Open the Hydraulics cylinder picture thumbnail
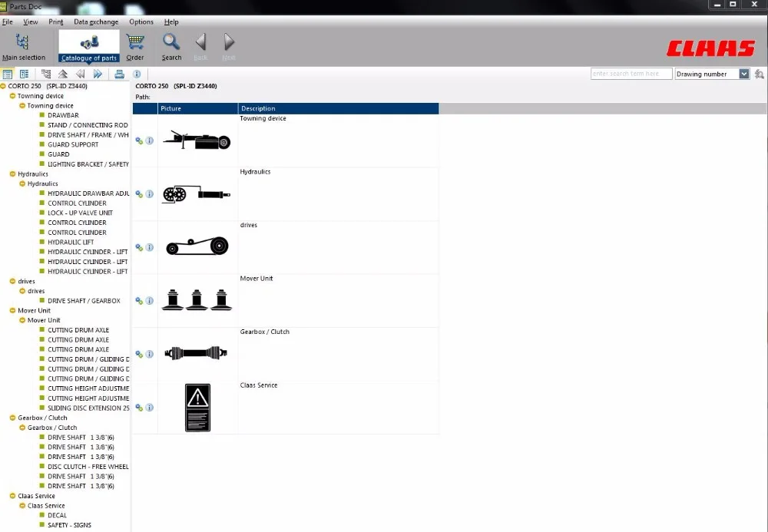Image resolution: width=768 pixels, height=532 pixels. tap(197, 194)
